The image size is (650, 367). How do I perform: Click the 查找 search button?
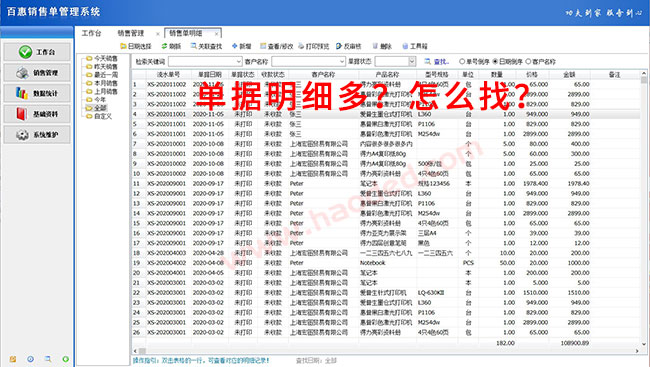pyautogui.click(x=437, y=61)
